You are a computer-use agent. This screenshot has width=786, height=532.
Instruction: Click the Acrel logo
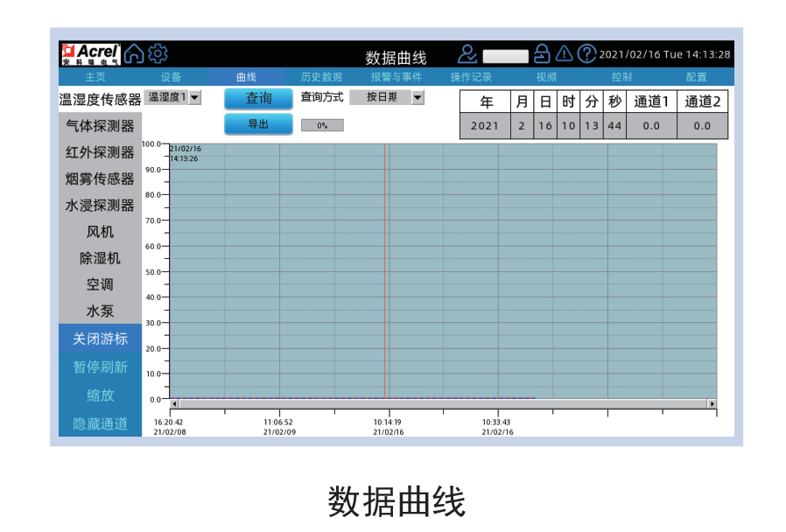tap(90, 54)
